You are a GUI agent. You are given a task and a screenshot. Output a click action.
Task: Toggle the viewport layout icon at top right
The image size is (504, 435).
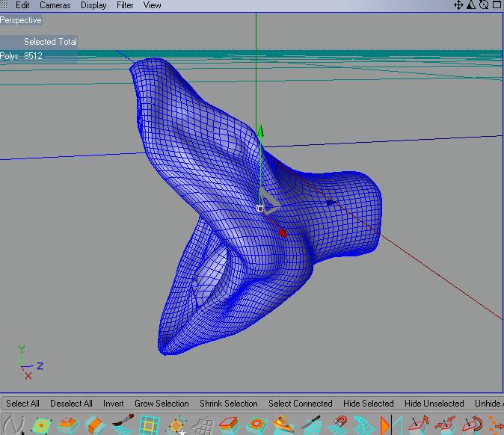click(x=497, y=5)
